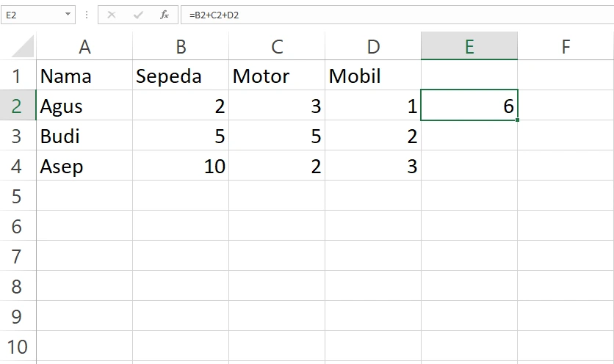The height and width of the screenshot is (364, 614).
Task: Select row 10 header
Action: pos(18,346)
